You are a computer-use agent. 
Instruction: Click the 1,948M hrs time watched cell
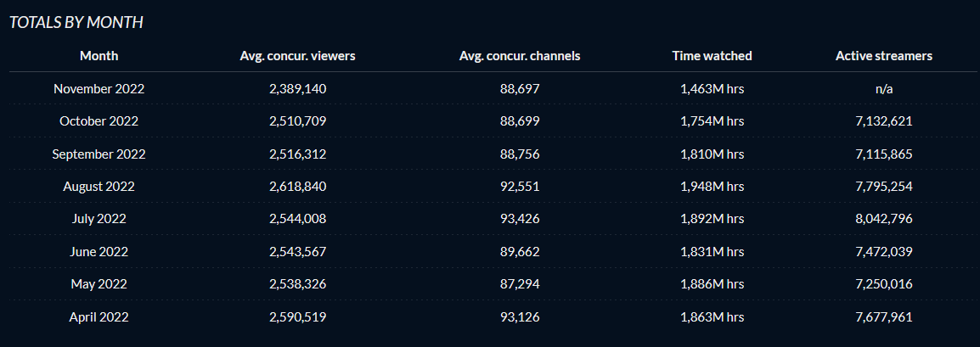[x=712, y=186]
